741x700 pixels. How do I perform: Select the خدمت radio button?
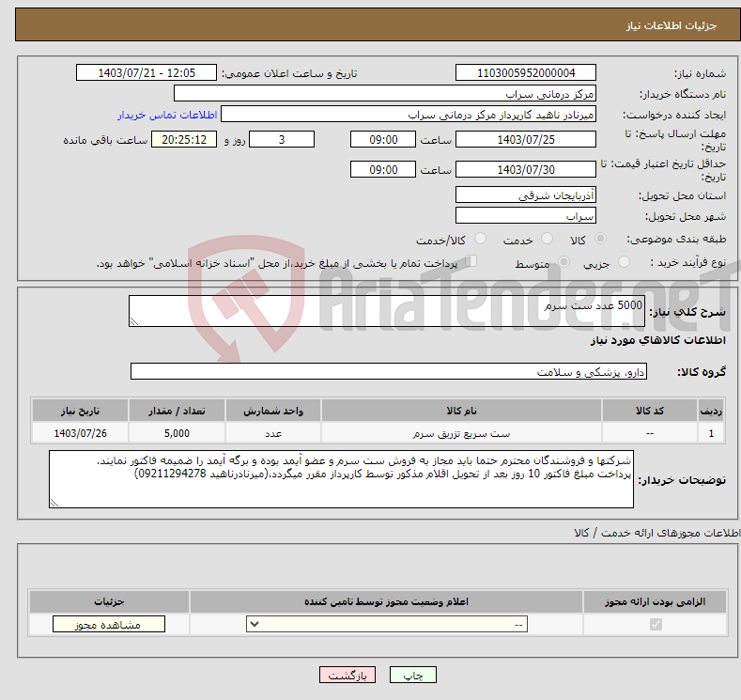point(547,239)
